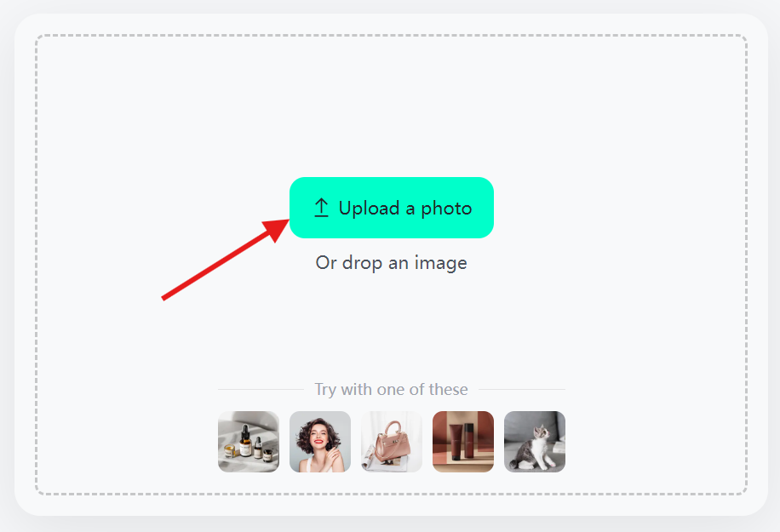Click the 'Try with one of these' label
This screenshot has height=532, width=780.
point(392,389)
